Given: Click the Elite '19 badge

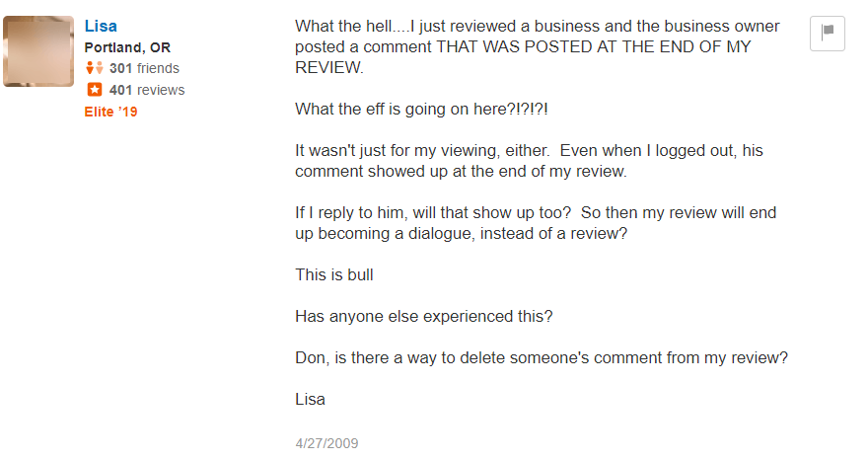Looking at the screenshot, I should click(x=111, y=112).
